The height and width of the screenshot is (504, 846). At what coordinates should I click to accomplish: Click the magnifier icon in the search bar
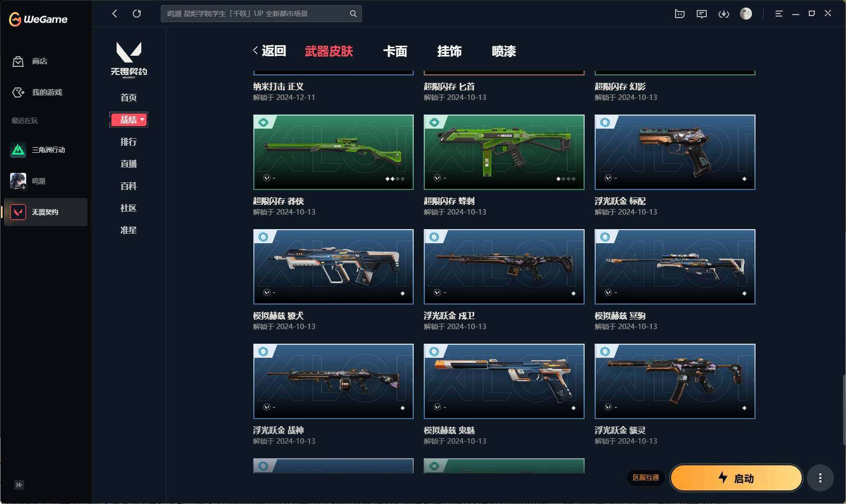tap(353, 14)
